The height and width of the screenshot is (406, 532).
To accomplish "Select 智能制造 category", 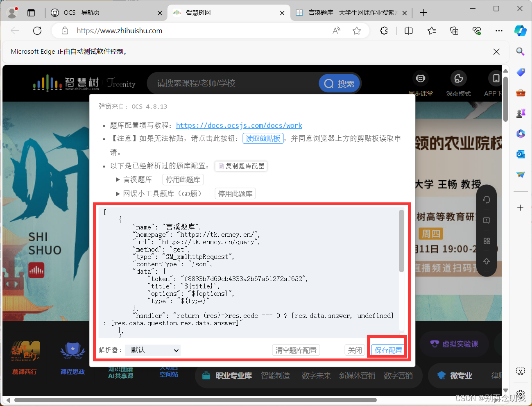I will click(x=276, y=376).
